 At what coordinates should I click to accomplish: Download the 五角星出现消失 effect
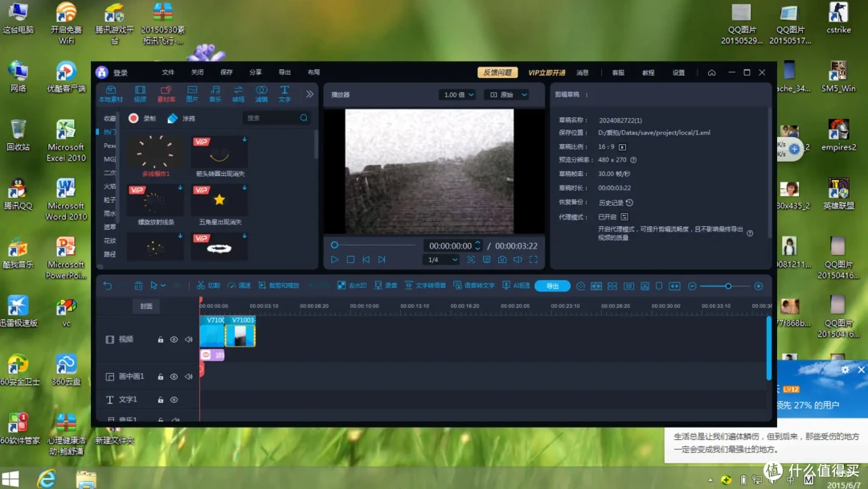pyautogui.click(x=244, y=187)
